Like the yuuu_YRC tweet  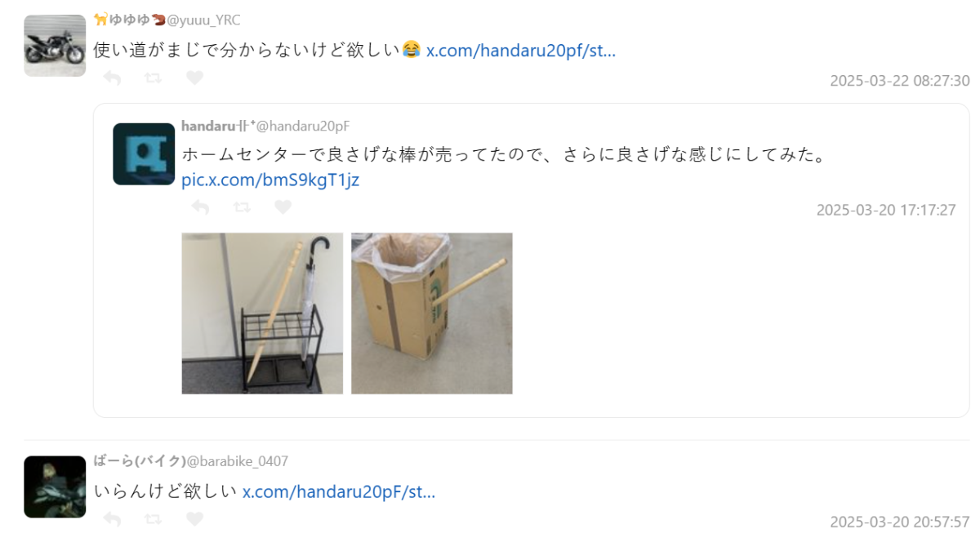[194, 78]
